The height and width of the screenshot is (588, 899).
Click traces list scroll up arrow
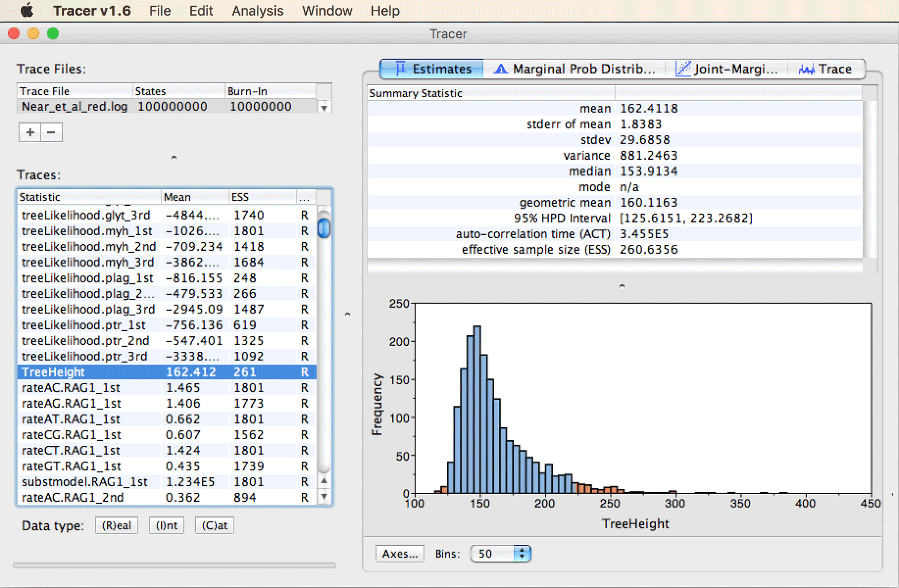pyautogui.click(x=324, y=481)
